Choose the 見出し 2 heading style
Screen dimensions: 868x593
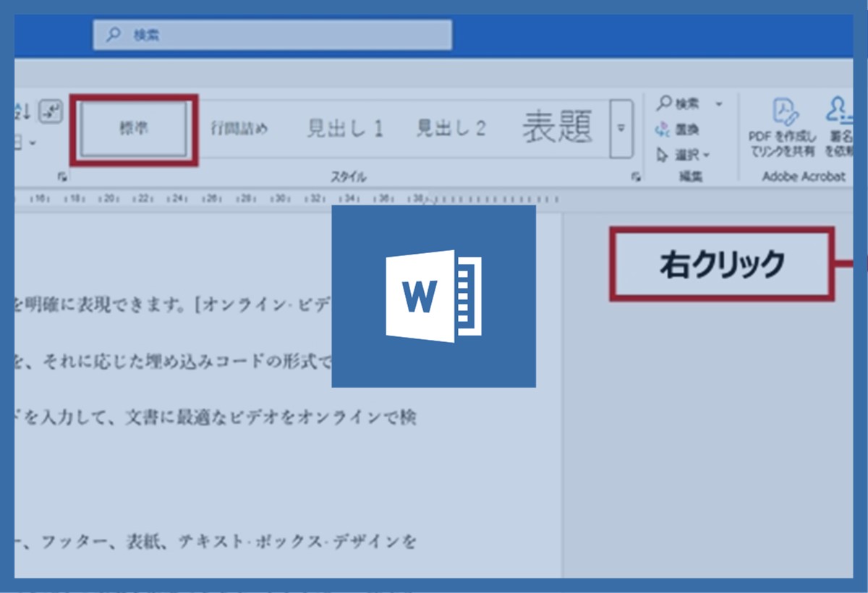[x=451, y=129]
